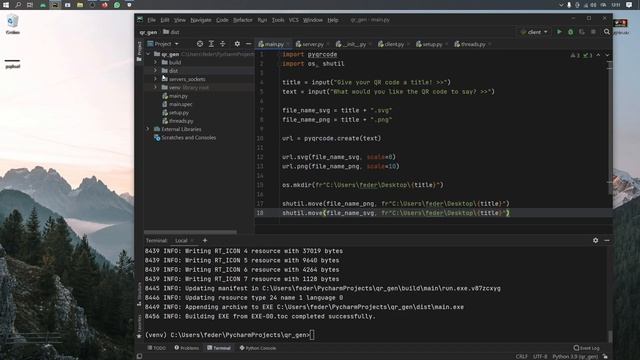
Task: Click the Project panel horizontal scrollbar
Action: [190, 232]
